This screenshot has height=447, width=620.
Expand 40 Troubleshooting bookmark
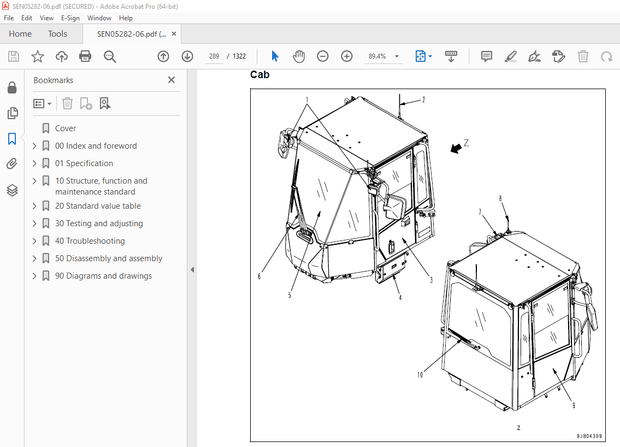click(x=35, y=241)
